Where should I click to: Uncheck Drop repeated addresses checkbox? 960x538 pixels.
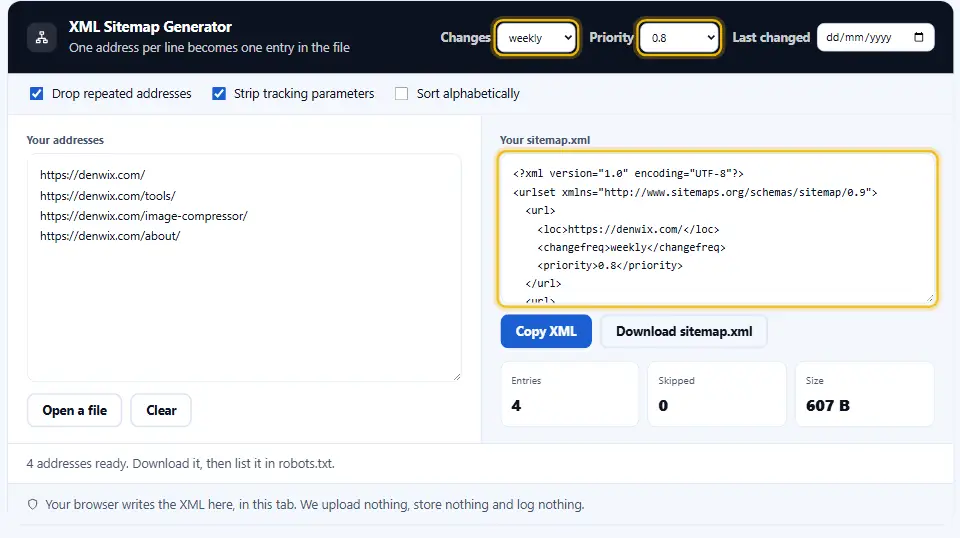point(37,94)
